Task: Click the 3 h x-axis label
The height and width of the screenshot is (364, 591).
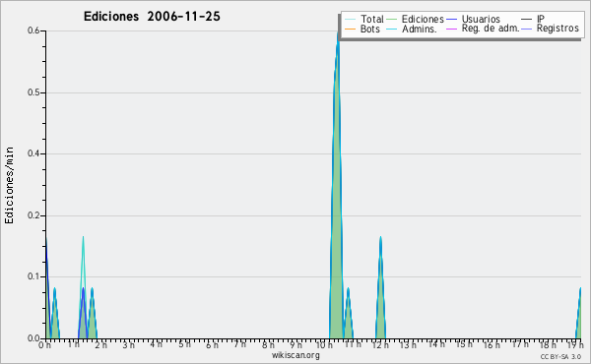Action: pos(128,344)
